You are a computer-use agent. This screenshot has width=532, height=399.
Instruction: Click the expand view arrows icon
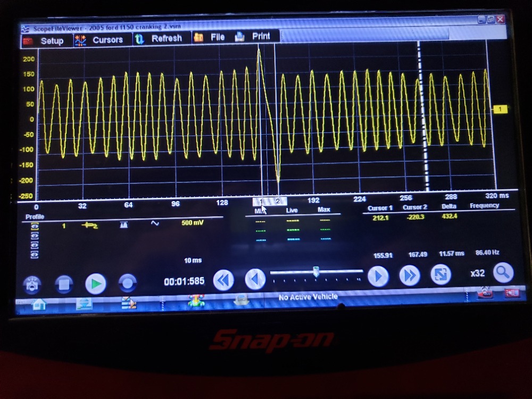(x=440, y=275)
